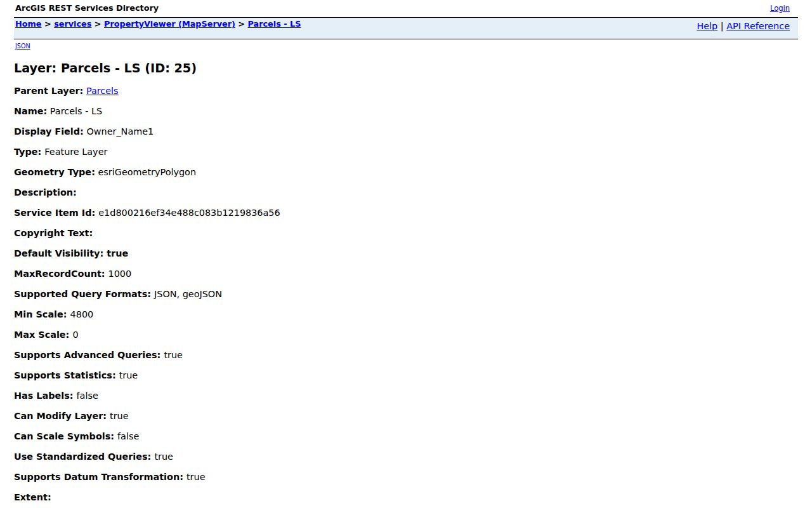Click the Name value Parcels - LS
This screenshot has width=812, height=508.
76,111
